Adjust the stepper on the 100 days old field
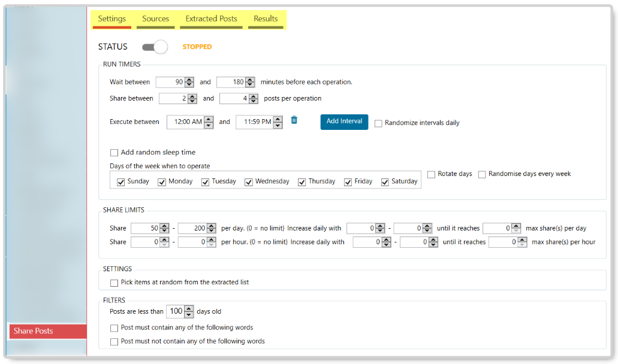The image size is (618, 364). pyautogui.click(x=189, y=312)
